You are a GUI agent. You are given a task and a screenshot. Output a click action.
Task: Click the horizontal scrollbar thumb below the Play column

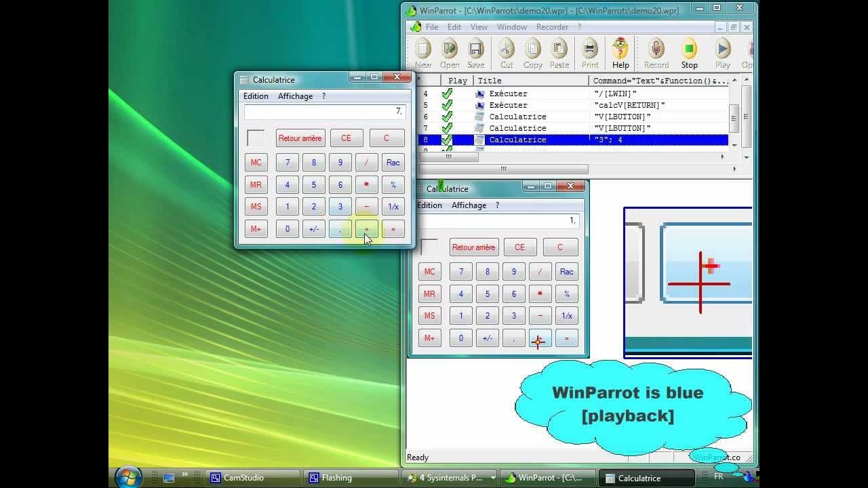click(448, 157)
